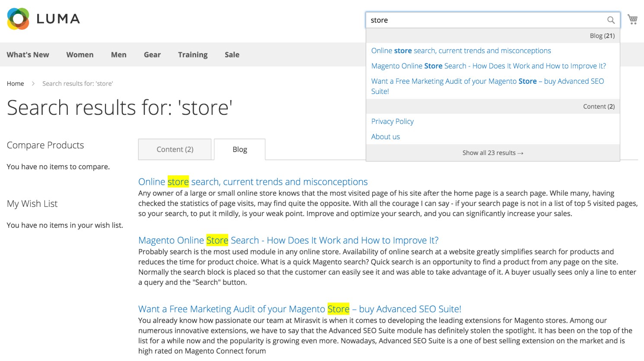The width and height of the screenshot is (644, 361).
Task: Open the Gear menu
Action: pyautogui.click(x=152, y=55)
